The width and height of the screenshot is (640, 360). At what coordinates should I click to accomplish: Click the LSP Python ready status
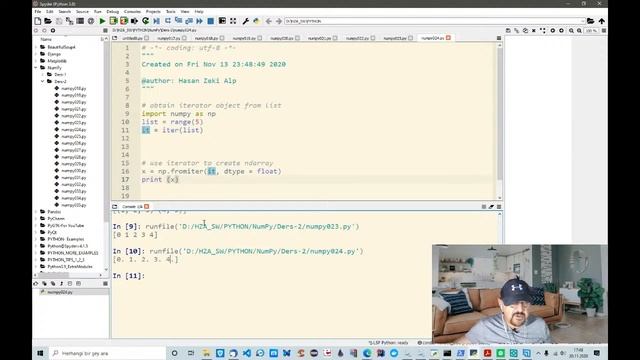388,343
